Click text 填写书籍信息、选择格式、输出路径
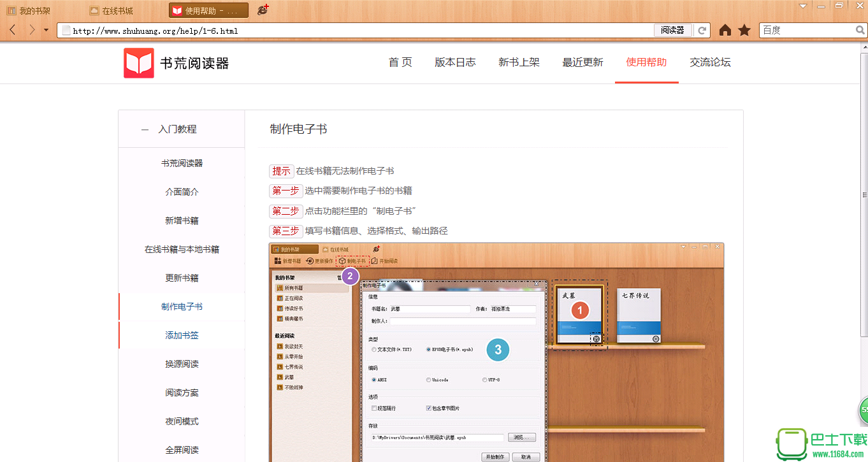 click(376, 231)
